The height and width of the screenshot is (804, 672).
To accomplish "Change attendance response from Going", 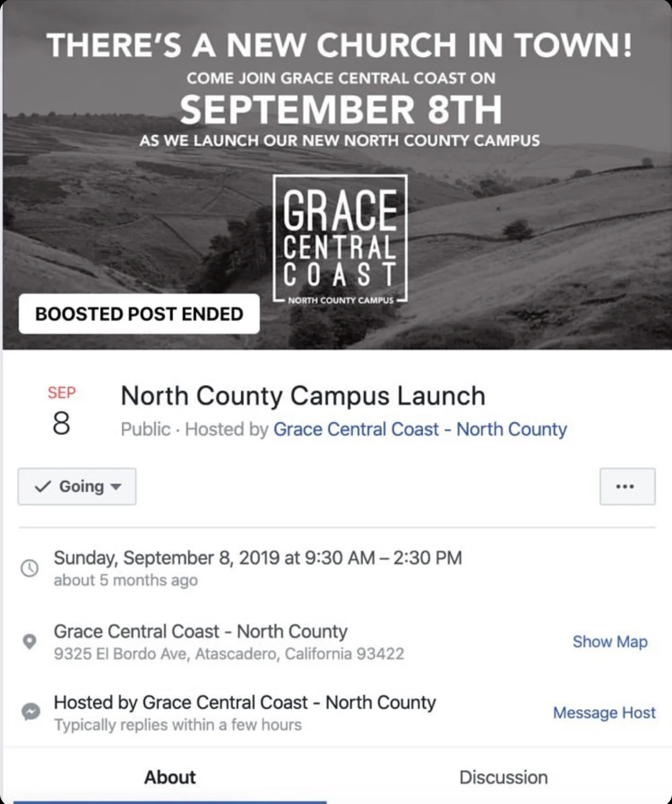I will click(77, 486).
